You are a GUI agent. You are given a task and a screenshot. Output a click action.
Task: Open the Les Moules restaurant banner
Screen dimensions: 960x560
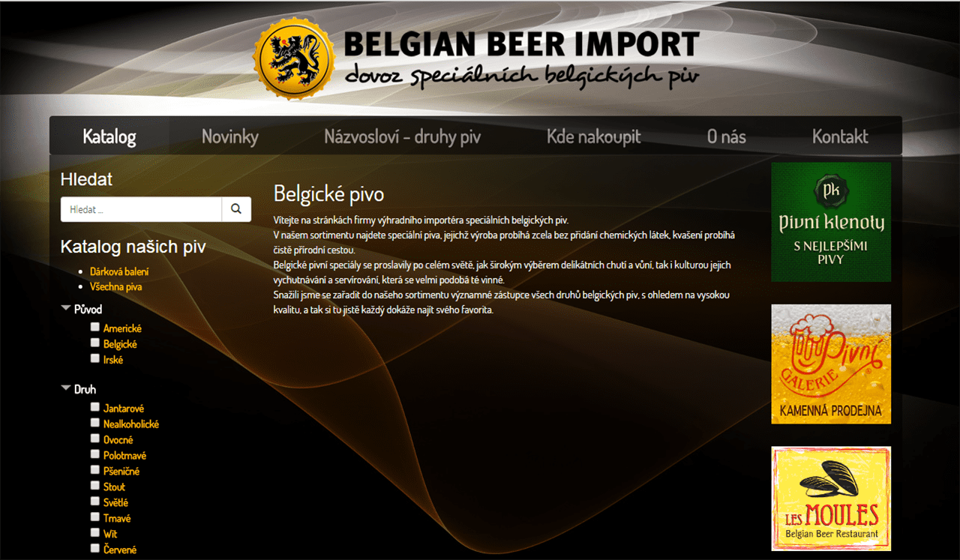[x=831, y=499]
